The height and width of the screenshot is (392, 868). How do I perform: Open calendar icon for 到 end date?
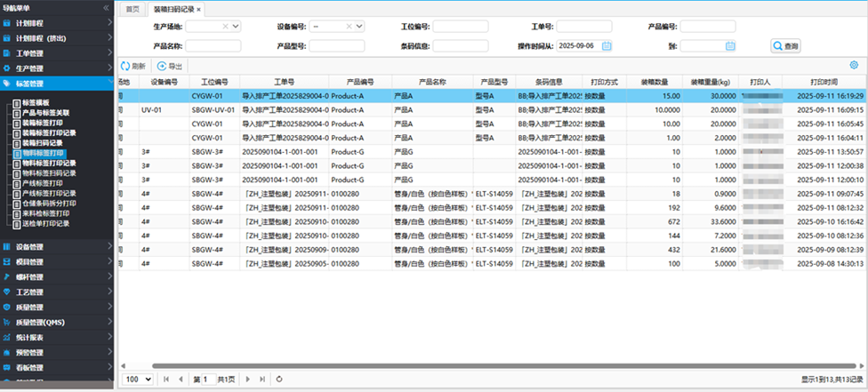pyautogui.click(x=730, y=44)
